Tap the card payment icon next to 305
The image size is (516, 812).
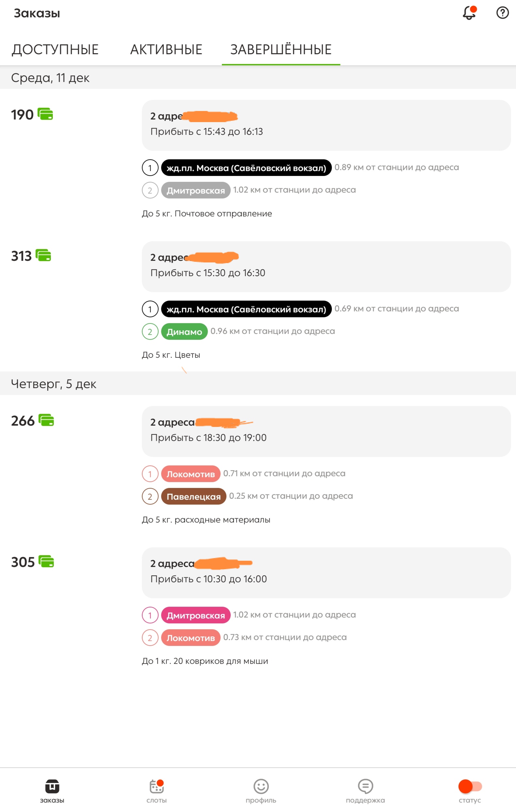pyautogui.click(x=46, y=561)
